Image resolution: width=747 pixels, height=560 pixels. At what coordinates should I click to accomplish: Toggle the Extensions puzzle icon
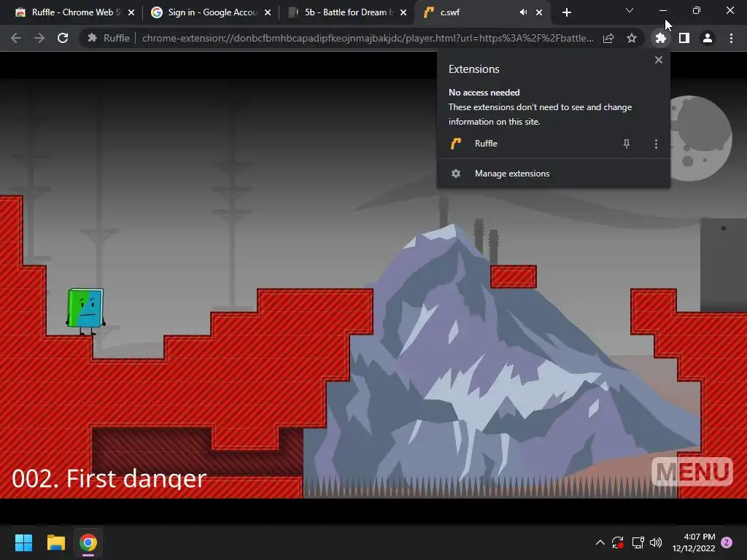(661, 38)
